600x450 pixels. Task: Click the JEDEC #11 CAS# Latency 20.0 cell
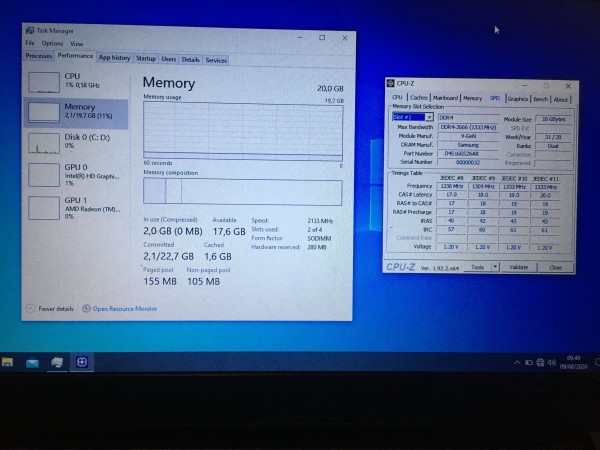545,196
